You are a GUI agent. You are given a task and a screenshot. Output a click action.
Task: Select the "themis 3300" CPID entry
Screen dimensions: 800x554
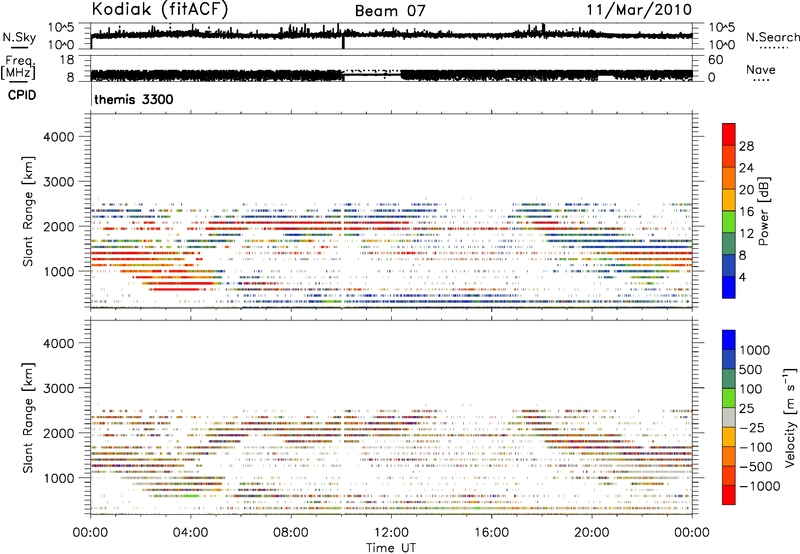coord(134,99)
